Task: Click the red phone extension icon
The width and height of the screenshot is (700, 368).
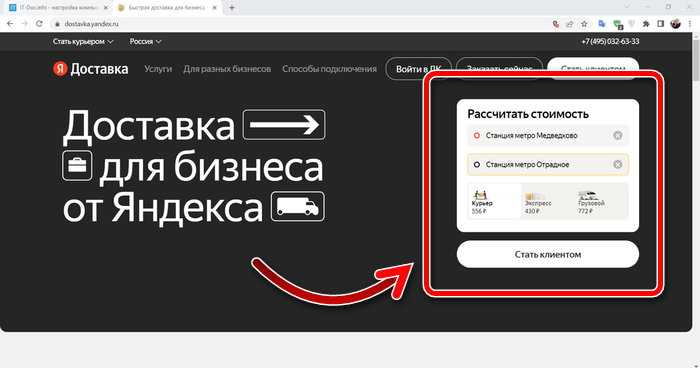Action: click(556, 24)
